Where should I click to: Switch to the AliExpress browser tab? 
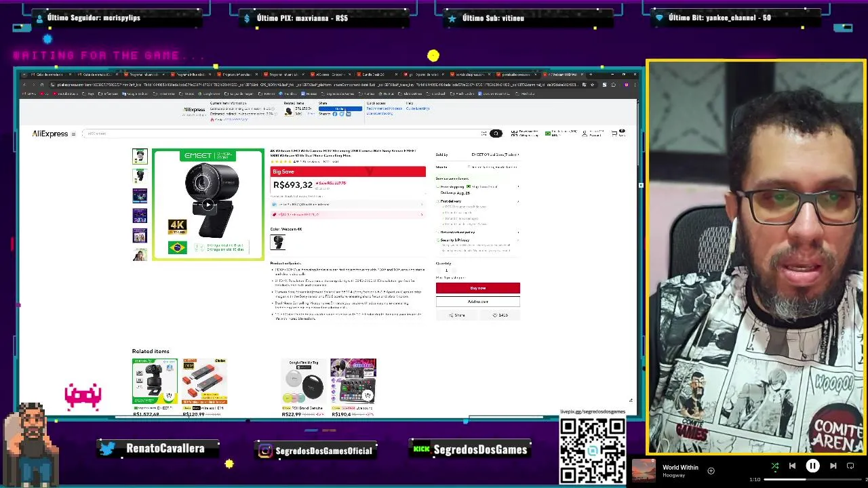(332, 75)
